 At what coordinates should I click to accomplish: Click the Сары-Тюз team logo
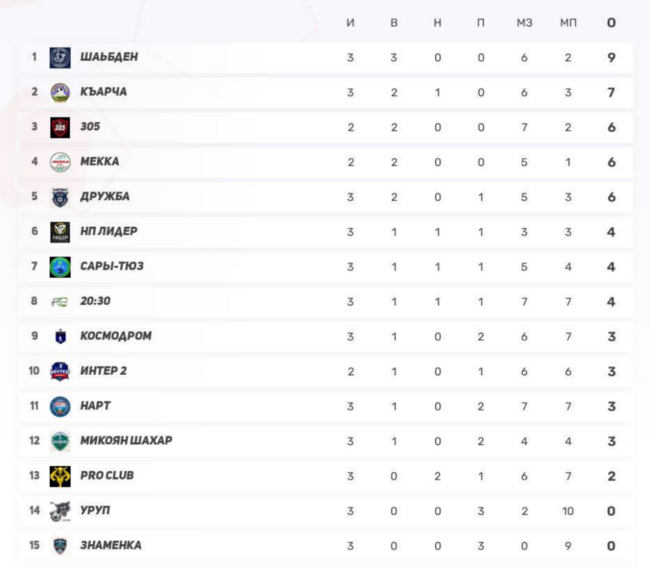61,267
